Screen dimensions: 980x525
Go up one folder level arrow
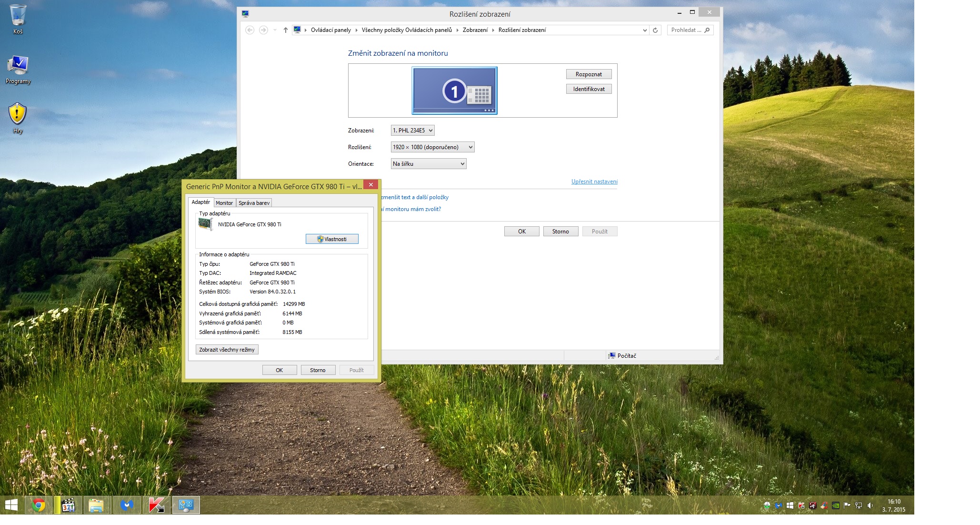click(285, 30)
